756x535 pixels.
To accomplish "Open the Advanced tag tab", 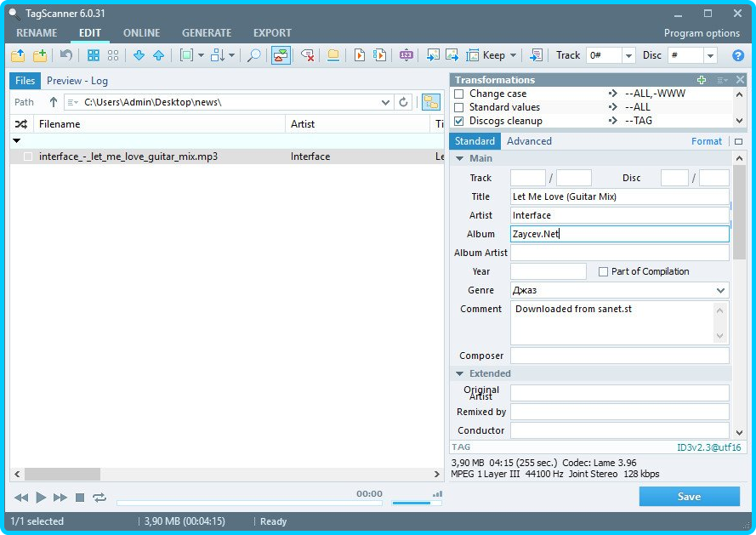I will 529,141.
